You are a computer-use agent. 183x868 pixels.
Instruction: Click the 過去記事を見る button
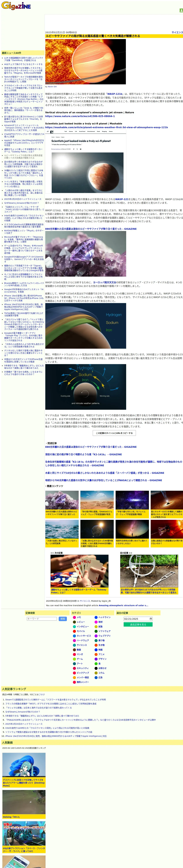138,624
